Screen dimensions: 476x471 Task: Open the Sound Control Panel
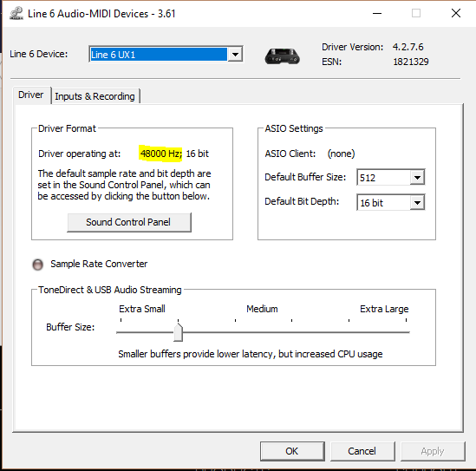[129, 222]
